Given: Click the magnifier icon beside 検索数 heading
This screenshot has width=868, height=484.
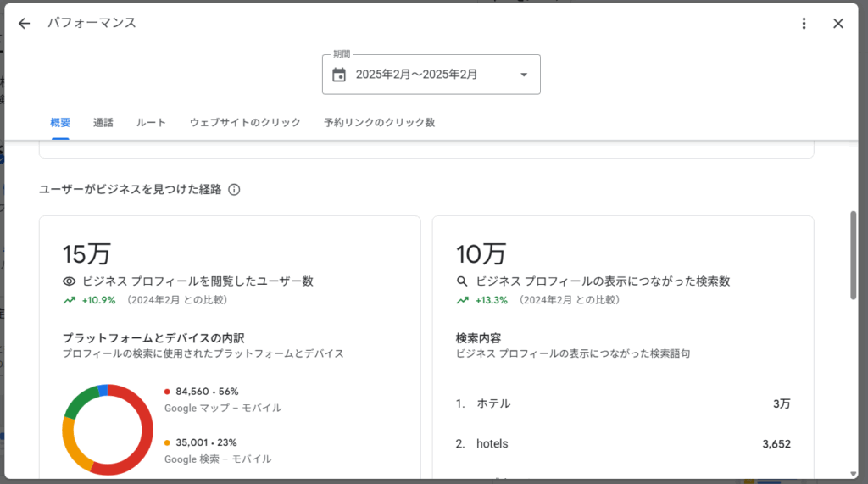Looking at the screenshot, I should pyautogui.click(x=462, y=281).
